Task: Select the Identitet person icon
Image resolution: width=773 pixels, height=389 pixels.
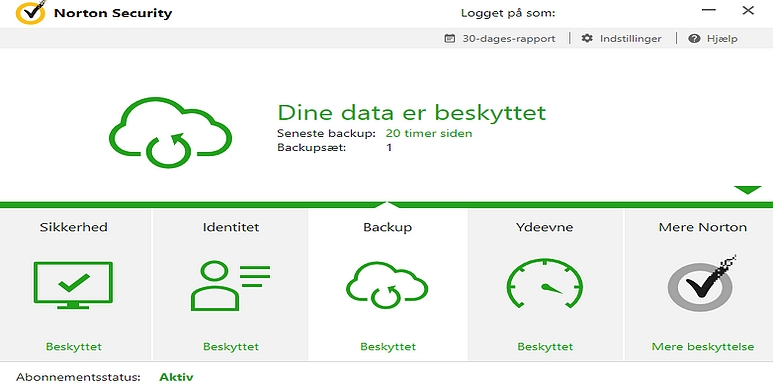Action: coord(230,286)
